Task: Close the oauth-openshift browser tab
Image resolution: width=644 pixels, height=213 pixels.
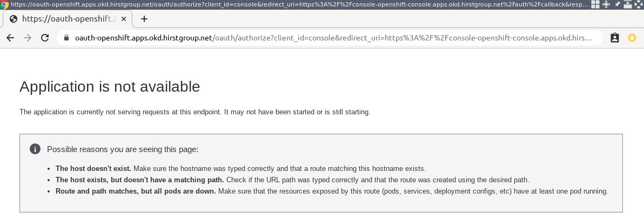Action: [124, 19]
